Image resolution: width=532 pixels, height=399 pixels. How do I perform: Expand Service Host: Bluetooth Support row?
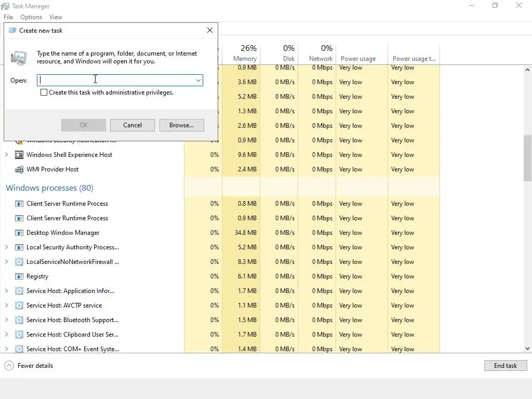click(x=6, y=320)
